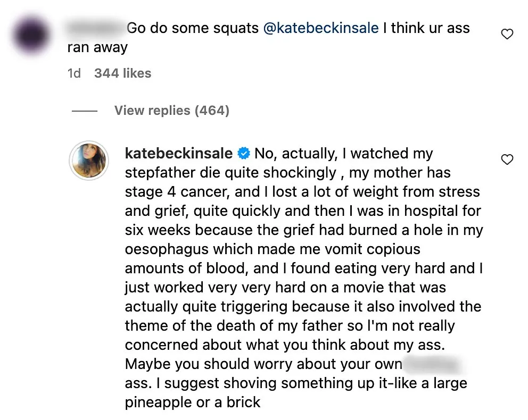The height and width of the screenshot is (420, 528).
Task: Collapse replies by clicking View replies link
Action: 171,110
